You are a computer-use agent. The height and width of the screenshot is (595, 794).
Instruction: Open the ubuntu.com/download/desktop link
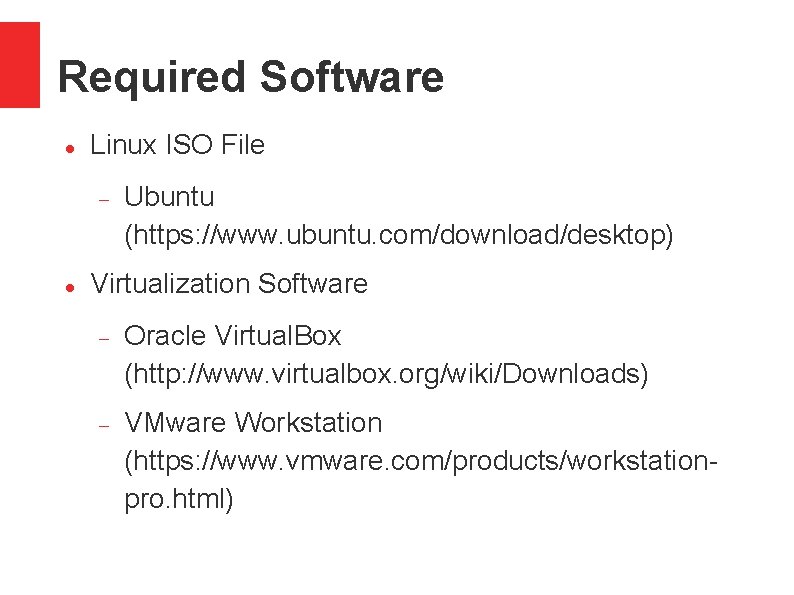[399, 235]
